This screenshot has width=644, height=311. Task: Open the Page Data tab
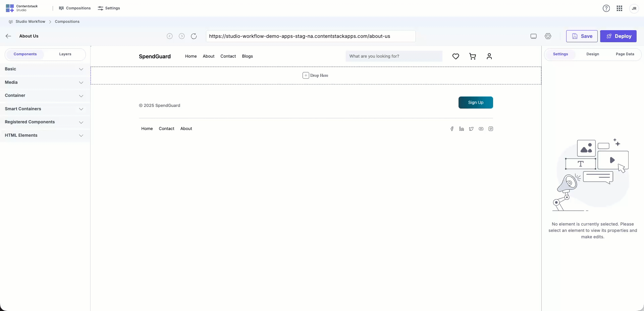625,54
